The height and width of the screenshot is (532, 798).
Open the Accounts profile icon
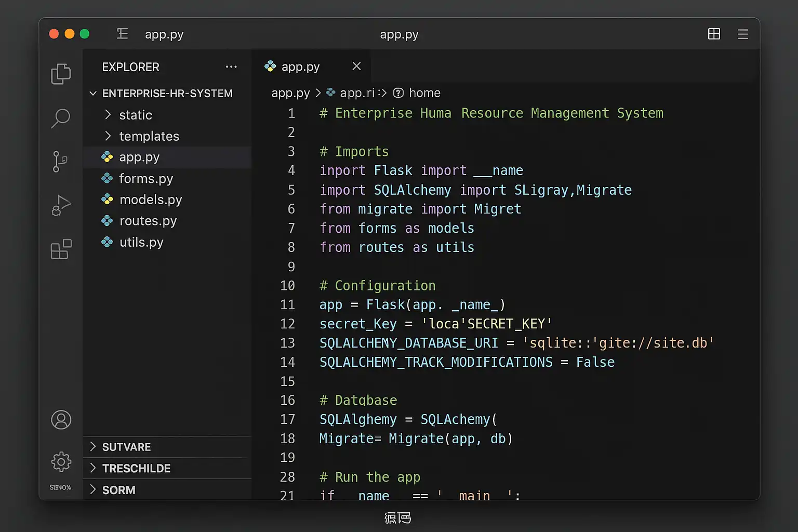coord(61,420)
